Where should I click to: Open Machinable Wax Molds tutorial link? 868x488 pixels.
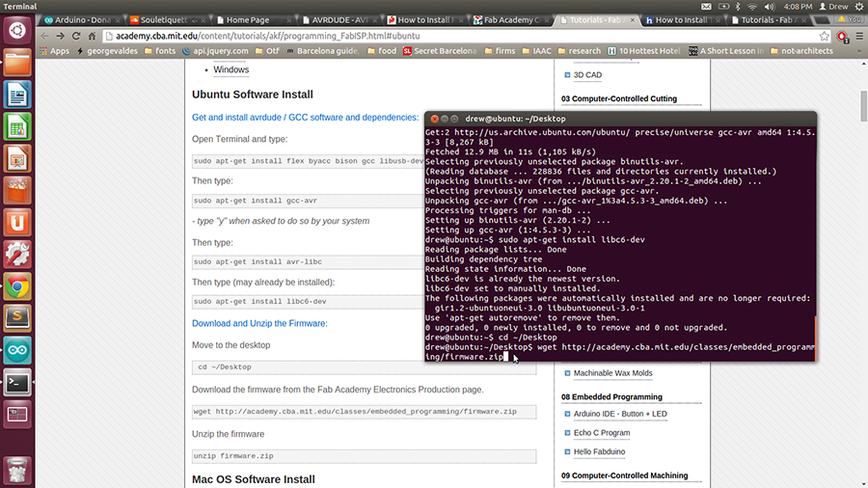[x=612, y=373]
